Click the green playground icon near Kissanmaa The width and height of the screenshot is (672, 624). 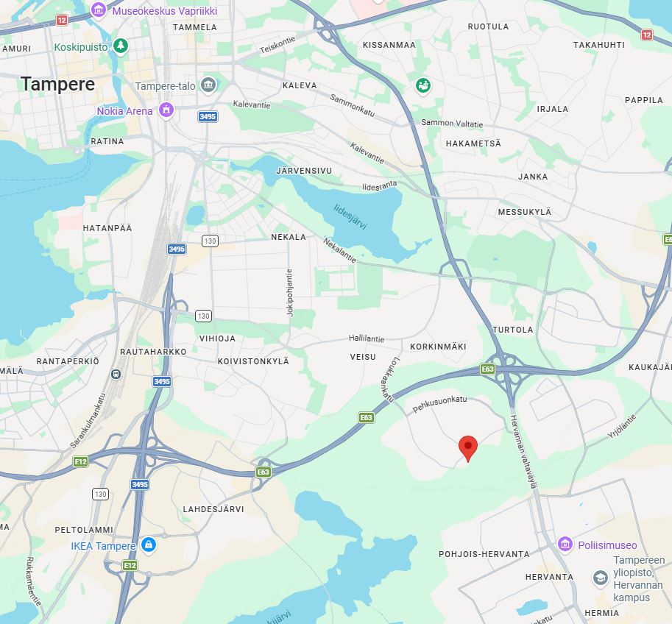pos(422,85)
